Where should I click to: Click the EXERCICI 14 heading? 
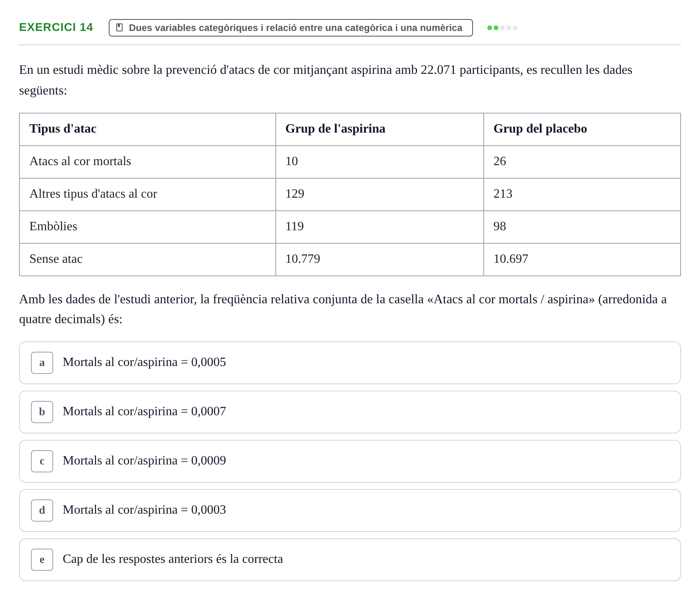56,27
